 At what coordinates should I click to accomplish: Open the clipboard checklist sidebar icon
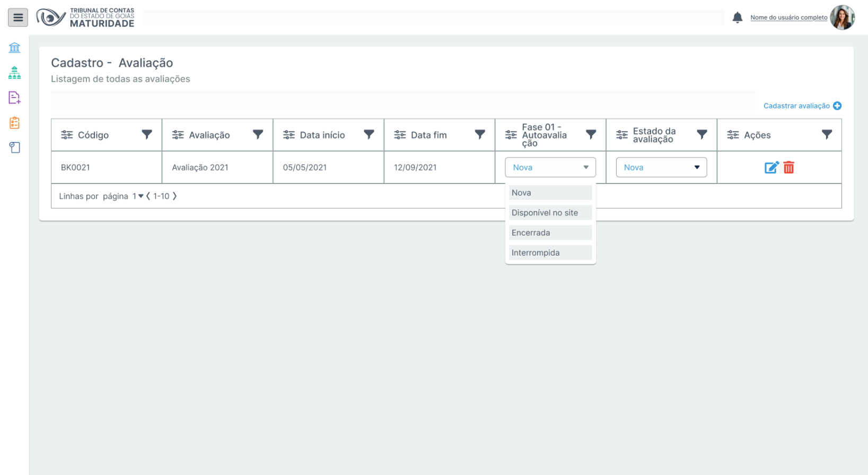click(x=14, y=122)
